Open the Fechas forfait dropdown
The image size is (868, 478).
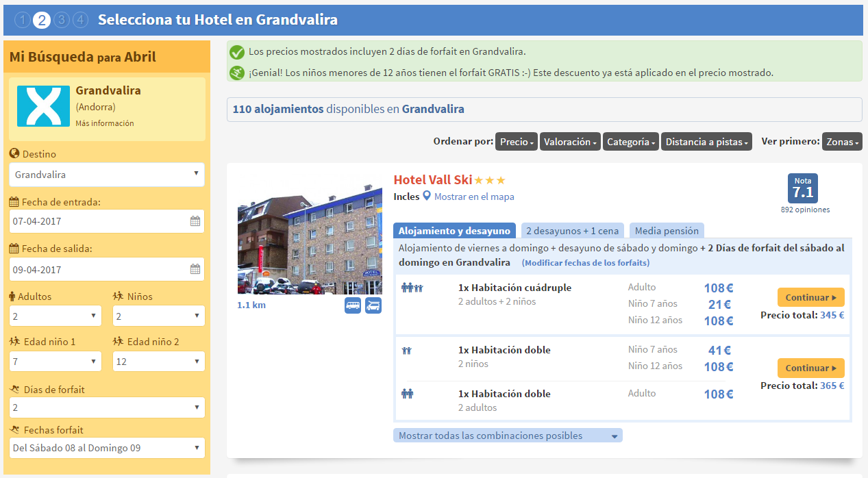tap(107, 448)
